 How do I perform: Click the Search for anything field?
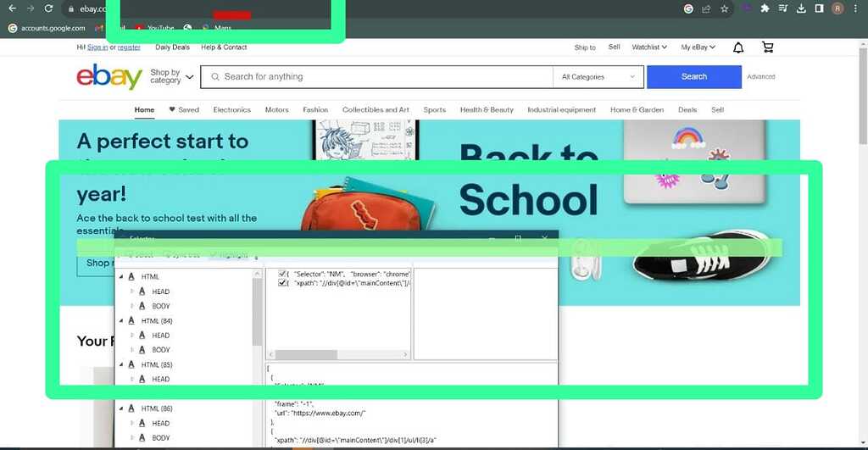381,77
